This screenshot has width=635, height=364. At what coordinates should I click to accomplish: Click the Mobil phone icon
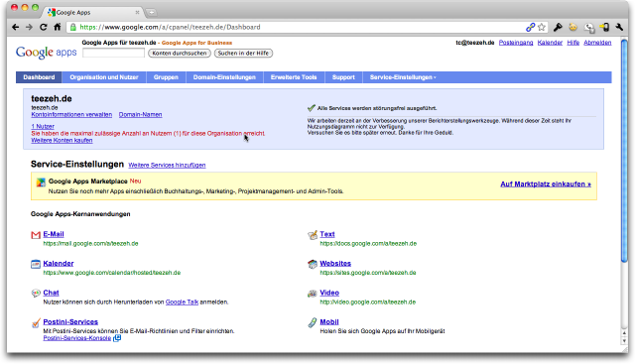(x=313, y=322)
